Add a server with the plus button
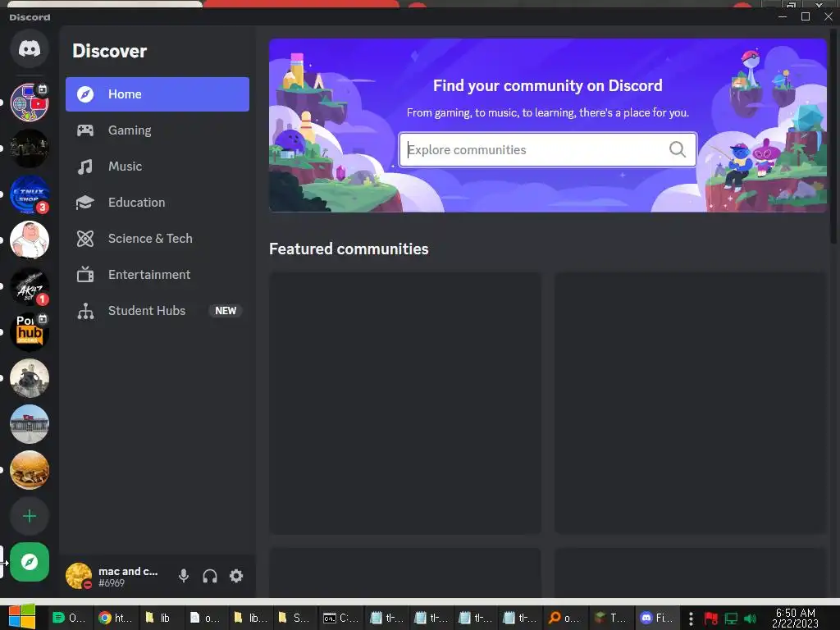Image resolution: width=840 pixels, height=630 pixels. (30, 516)
